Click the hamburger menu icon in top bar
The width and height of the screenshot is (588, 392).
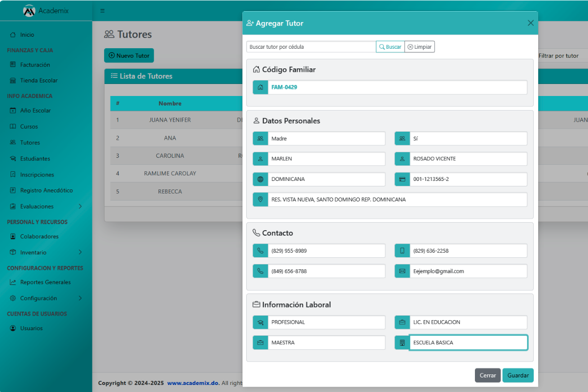103,11
